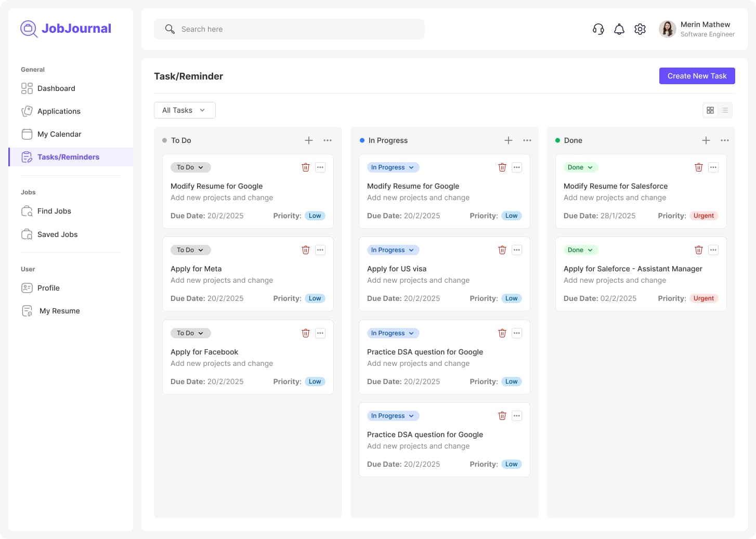
Task: Switch to grid view layout
Action: coord(710,110)
